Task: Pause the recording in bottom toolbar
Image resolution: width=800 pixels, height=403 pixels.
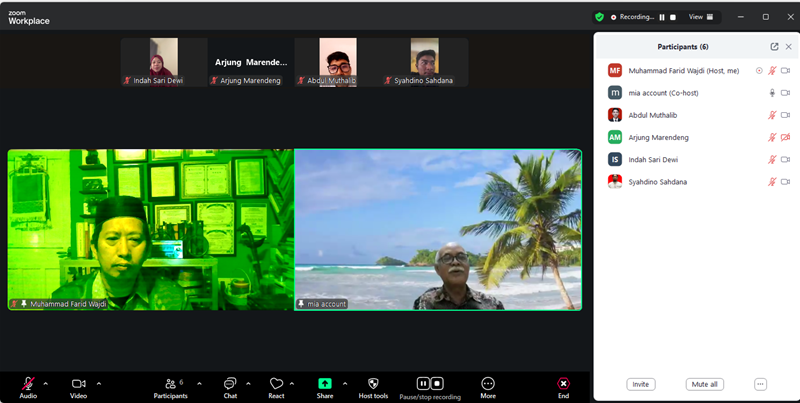Action: coord(423,383)
